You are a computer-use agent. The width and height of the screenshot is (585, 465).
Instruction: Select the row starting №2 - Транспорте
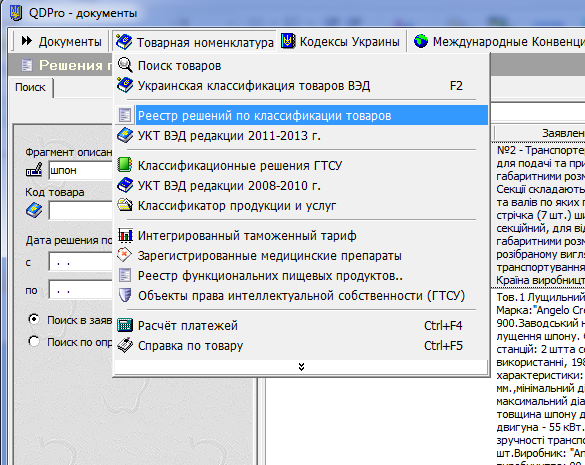click(538, 215)
